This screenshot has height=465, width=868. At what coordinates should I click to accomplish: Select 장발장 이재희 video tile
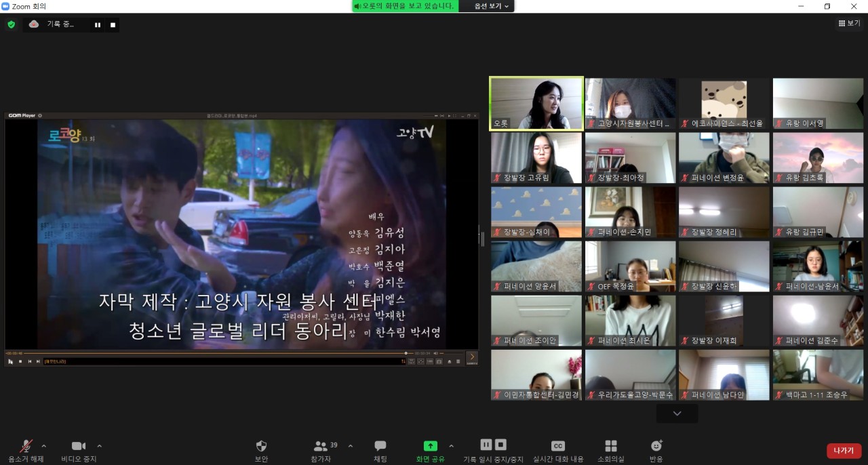pyautogui.click(x=724, y=320)
